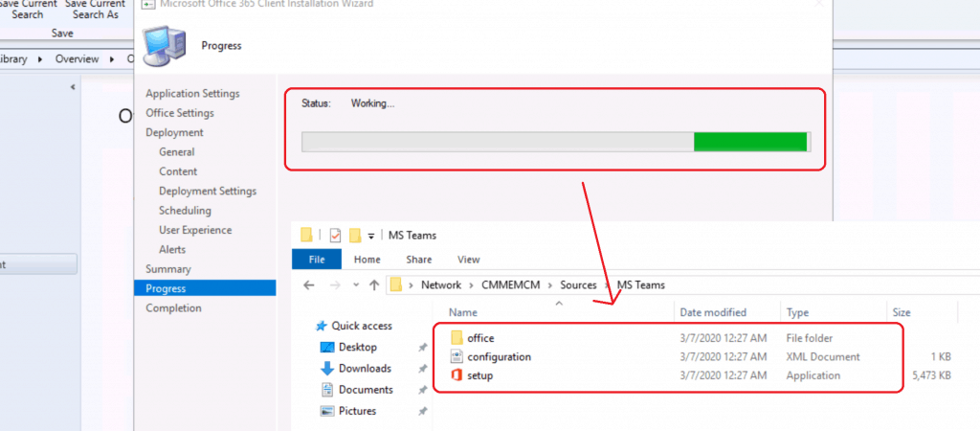This screenshot has height=431, width=980.
Task: Open the office folder icon in file list
Action: coord(457,338)
